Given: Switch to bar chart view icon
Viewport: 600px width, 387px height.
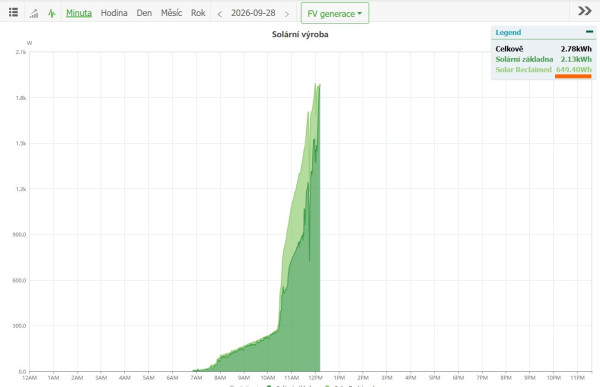Looking at the screenshot, I should [x=34, y=13].
